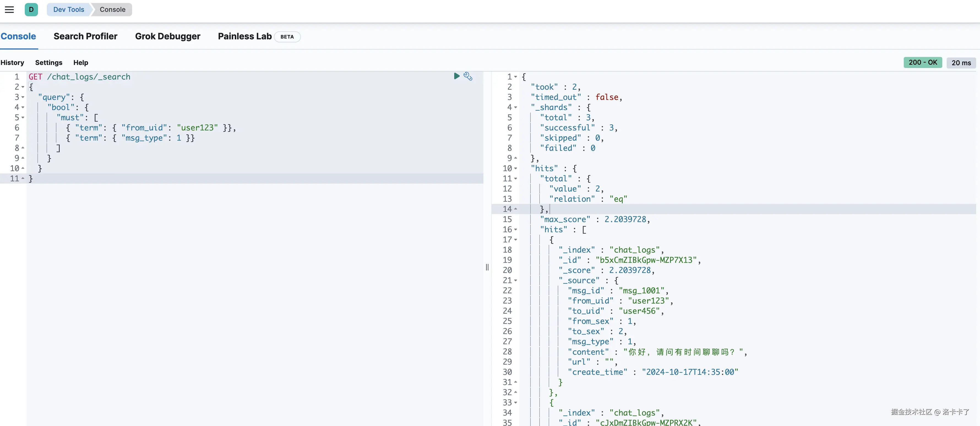Collapse first hit object at line 17

point(516,240)
